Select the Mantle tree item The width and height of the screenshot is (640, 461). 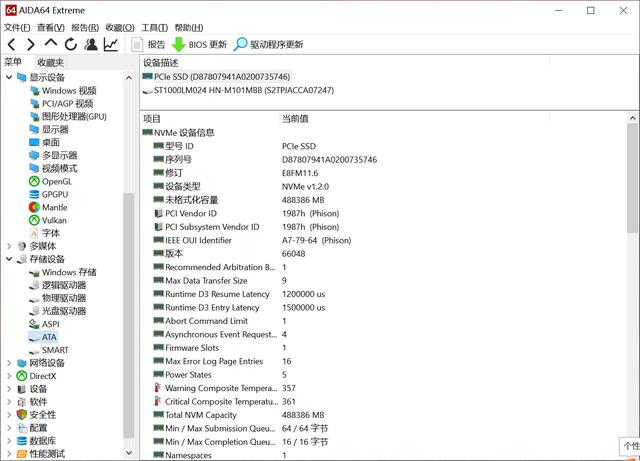[x=48, y=207]
